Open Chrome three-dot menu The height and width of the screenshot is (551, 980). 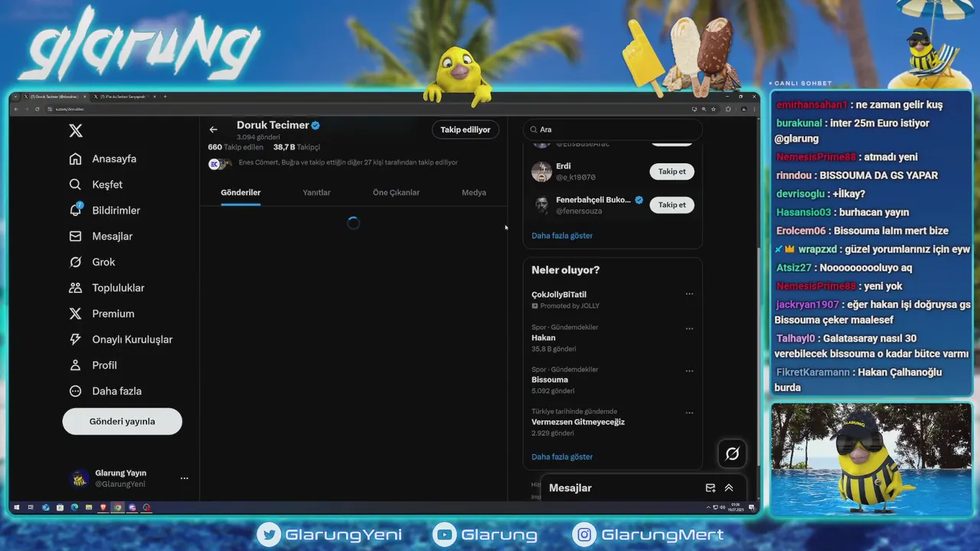[x=754, y=109]
